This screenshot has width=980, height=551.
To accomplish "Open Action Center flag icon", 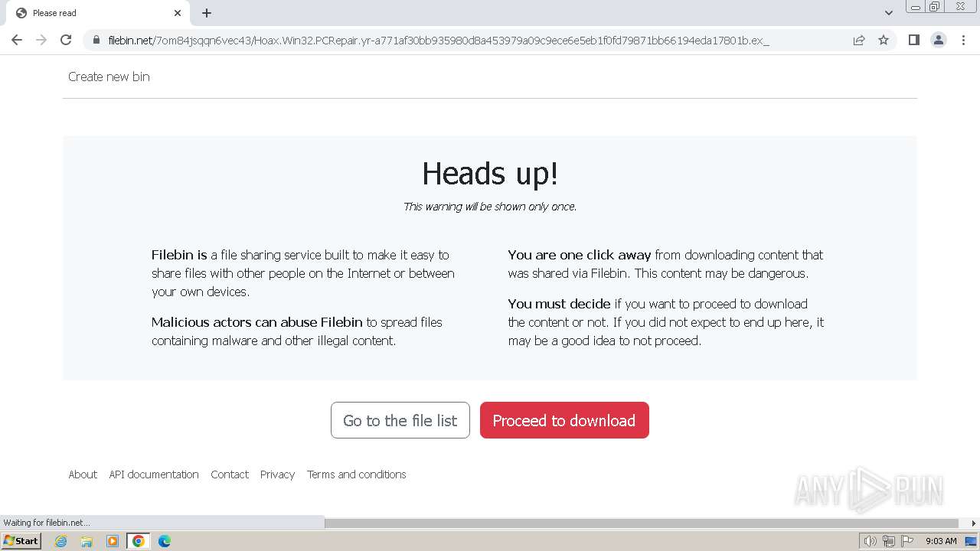I will (907, 541).
